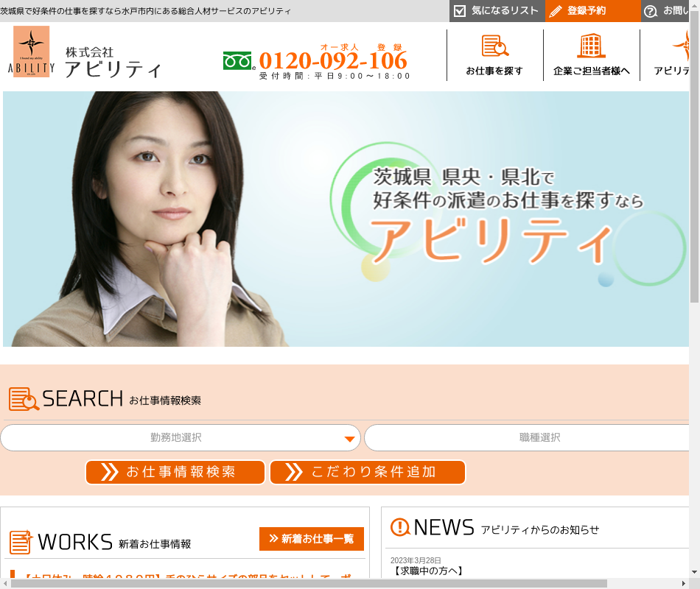Open the 勤務地選択 dropdown

(x=181, y=437)
